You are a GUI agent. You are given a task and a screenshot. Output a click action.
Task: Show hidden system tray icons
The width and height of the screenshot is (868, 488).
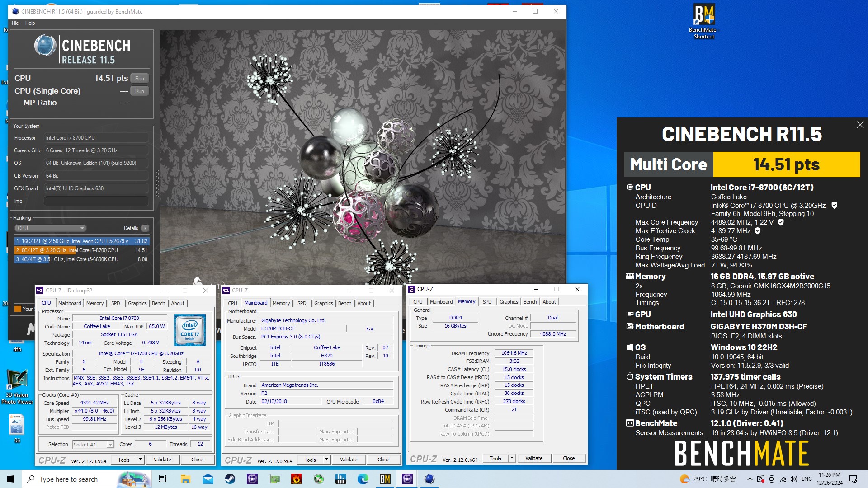point(750,479)
